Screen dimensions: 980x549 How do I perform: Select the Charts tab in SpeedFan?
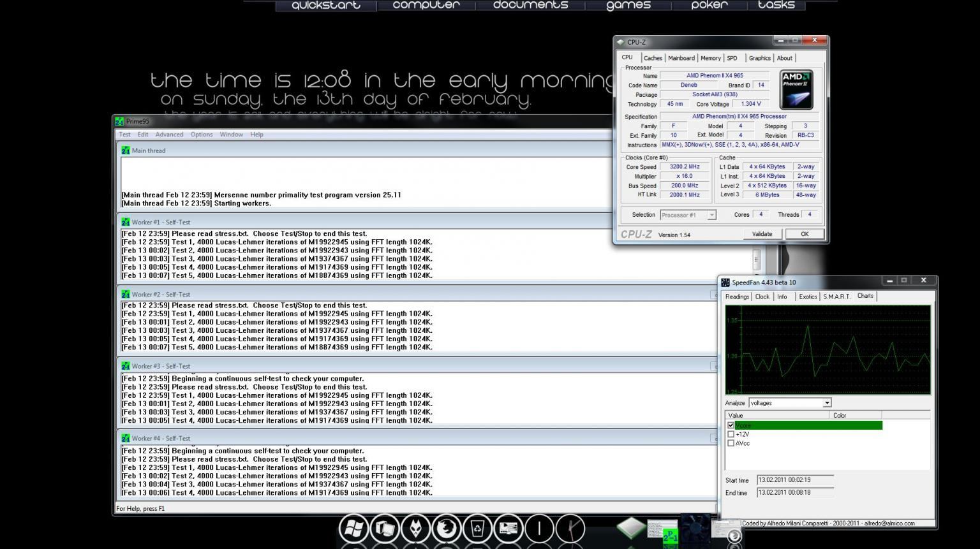[x=866, y=296]
